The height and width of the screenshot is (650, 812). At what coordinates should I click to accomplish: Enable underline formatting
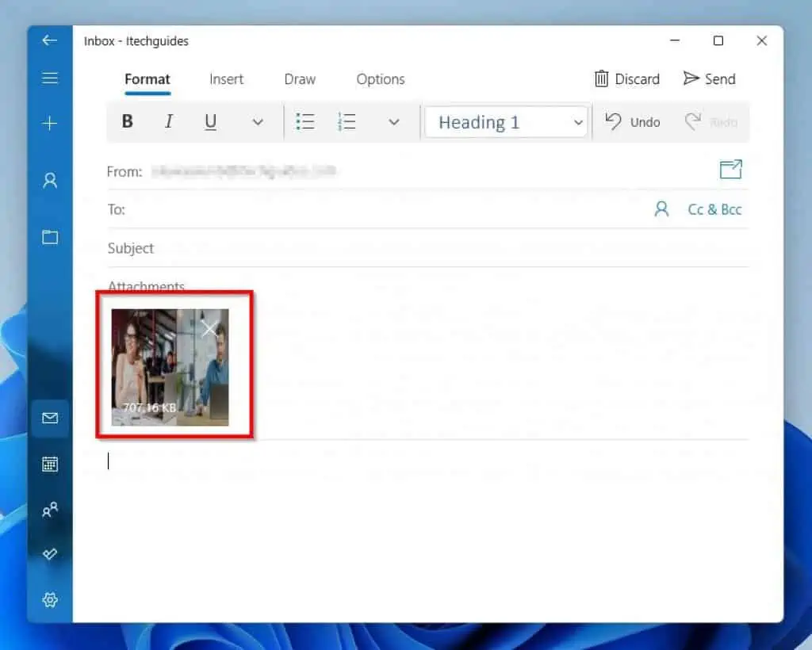click(x=210, y=121)
